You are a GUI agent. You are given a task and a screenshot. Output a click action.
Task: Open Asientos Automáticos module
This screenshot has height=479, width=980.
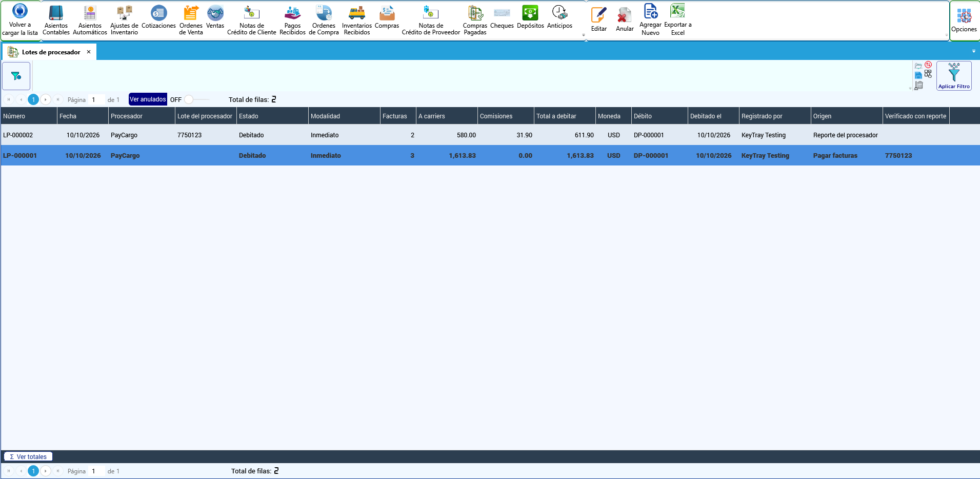pos(90,20)
